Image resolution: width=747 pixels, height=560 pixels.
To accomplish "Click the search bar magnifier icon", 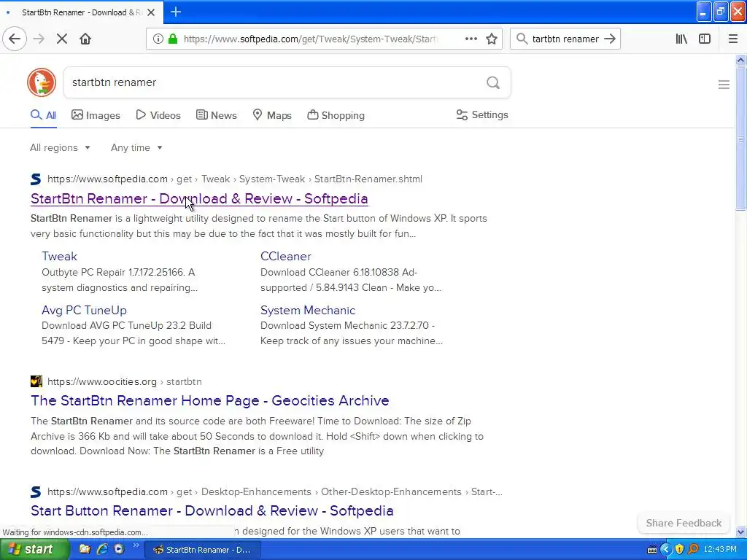I will pyautogui.click(x=522, y=39).
